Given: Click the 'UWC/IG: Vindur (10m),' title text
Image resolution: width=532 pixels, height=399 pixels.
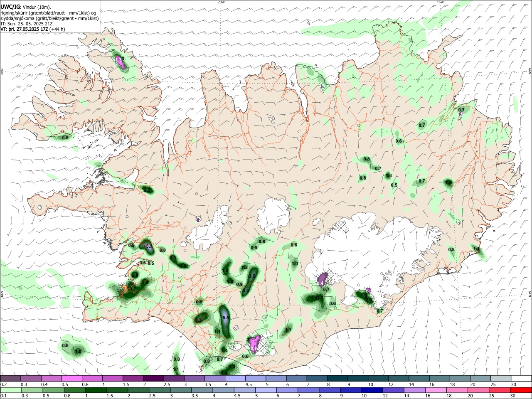Looking at the screenshot, I should (x=25, y=7).
